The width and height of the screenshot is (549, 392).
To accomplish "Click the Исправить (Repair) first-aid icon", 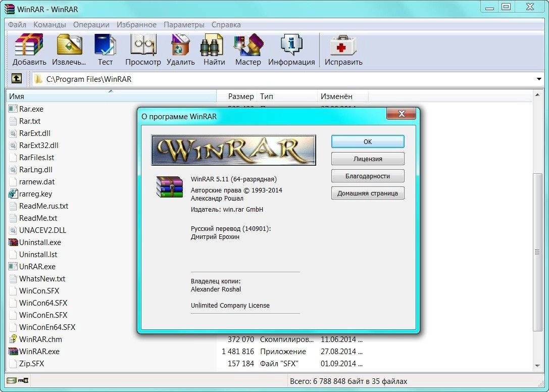I will point(343,50).
